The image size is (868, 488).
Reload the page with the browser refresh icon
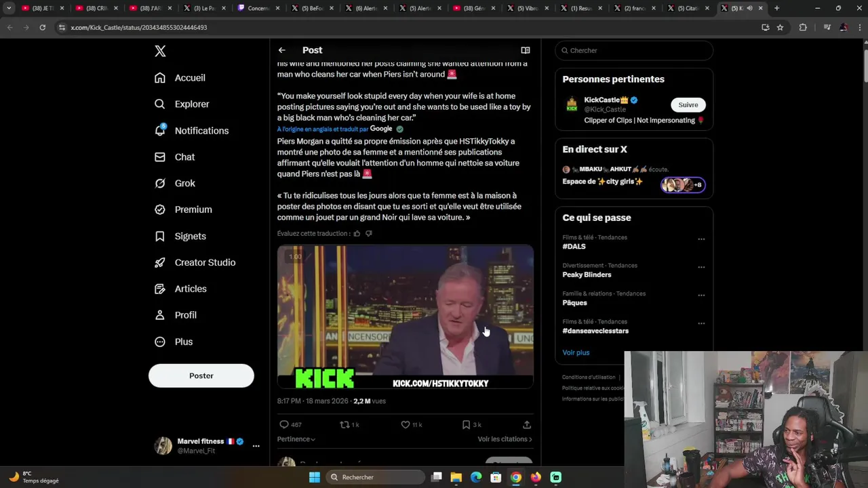42,27
